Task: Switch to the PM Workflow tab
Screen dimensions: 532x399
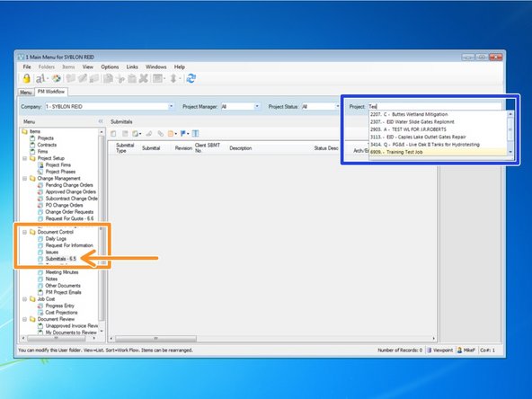Action: (x=51, y=92)
